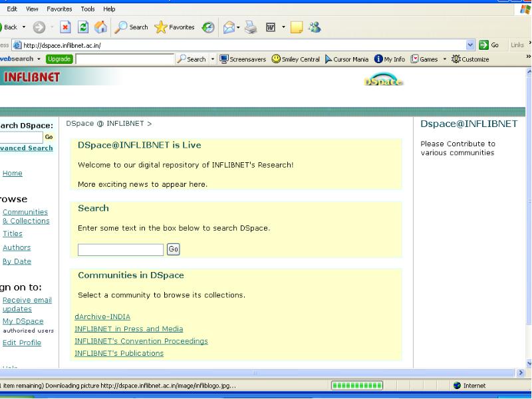Expand the Games dropdown arrow
This screenshot has height=399, width=532.
click(x=444, y=59)
